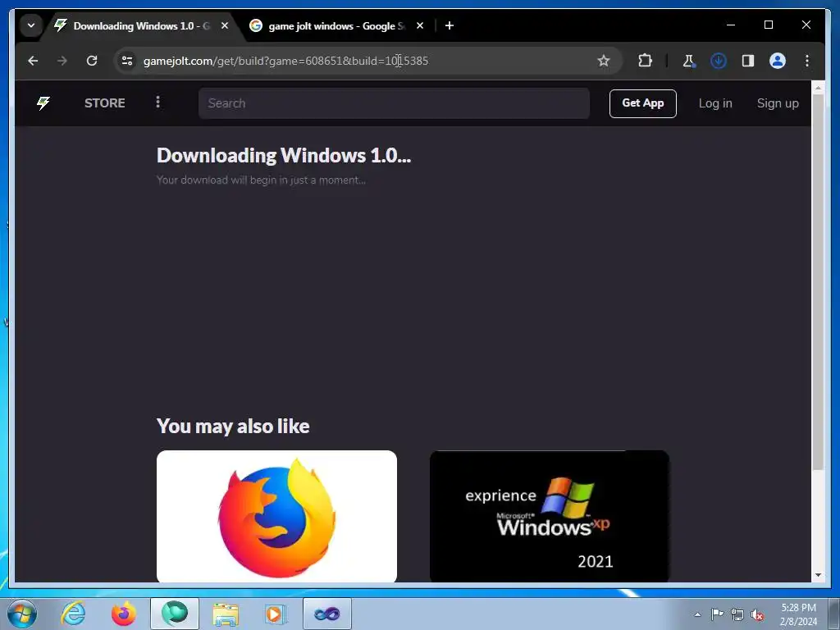This screenshot has width=840, height=630.
Task: Click the page scrollbar down arrow
Action: [818, 575]
